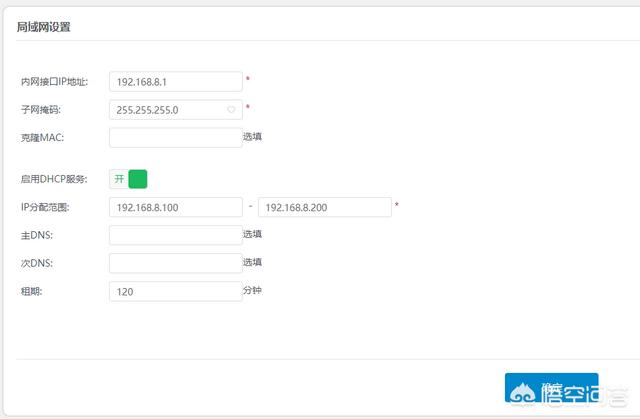Edit the lease time field showing 120

[176, 291]
